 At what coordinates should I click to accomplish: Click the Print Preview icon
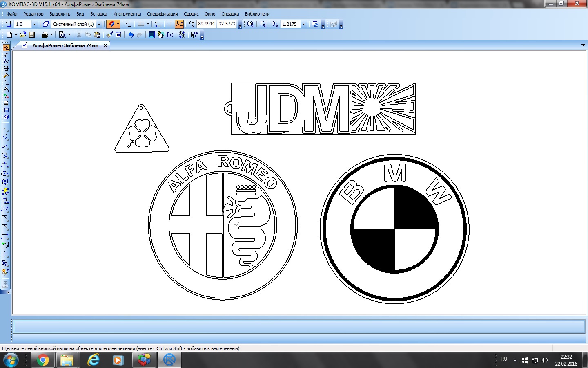tap(62, 35)
